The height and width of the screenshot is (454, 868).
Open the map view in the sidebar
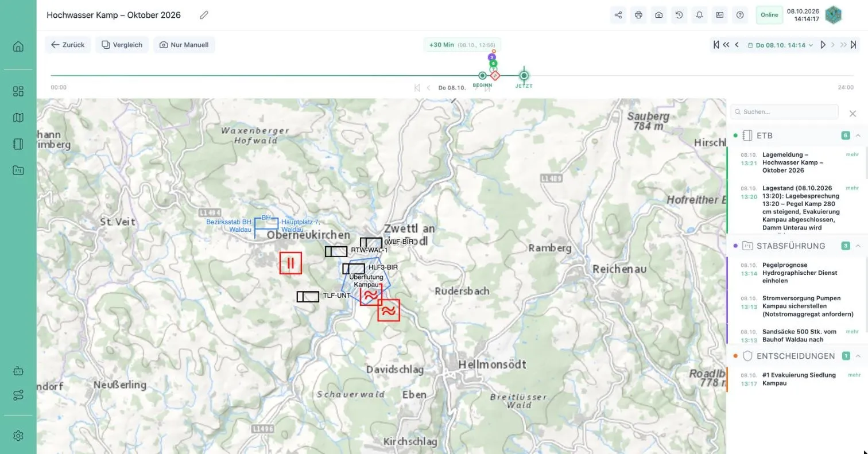18,118
